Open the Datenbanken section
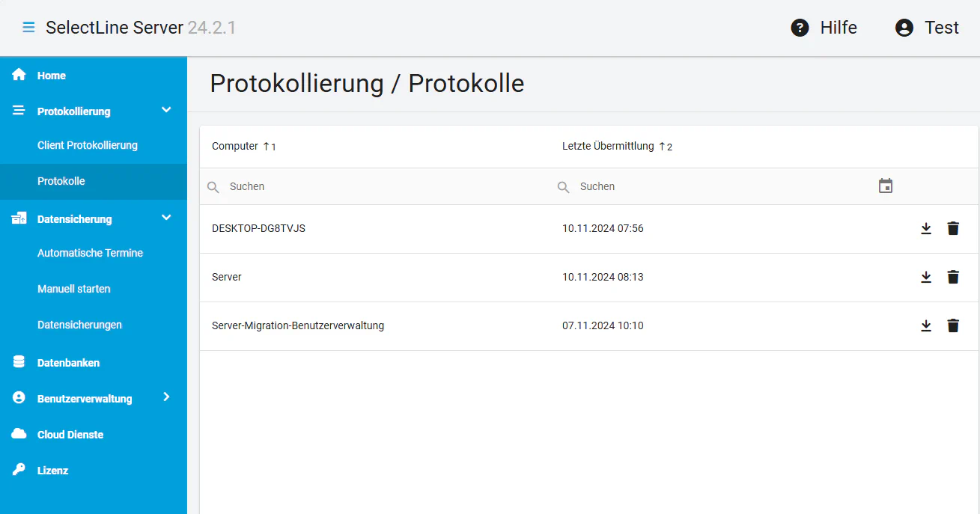This screenshot has height=514, width=980. [x=68, y=362]
